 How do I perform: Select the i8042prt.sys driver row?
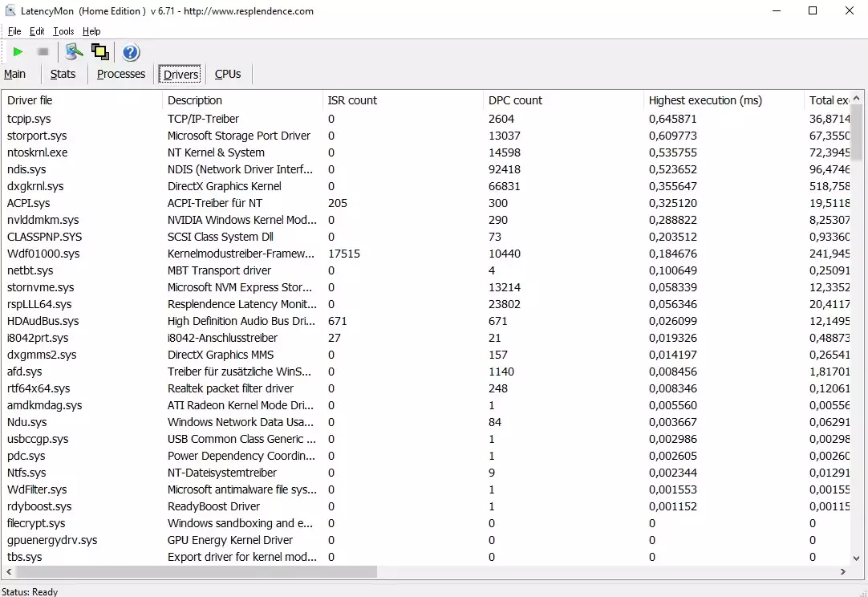[426, 339]
